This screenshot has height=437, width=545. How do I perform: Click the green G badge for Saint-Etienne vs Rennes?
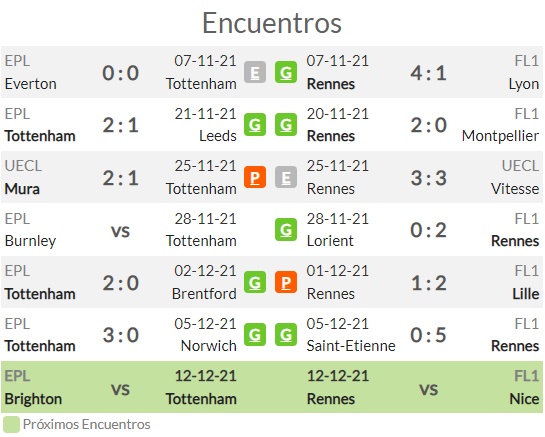(286, 334)
